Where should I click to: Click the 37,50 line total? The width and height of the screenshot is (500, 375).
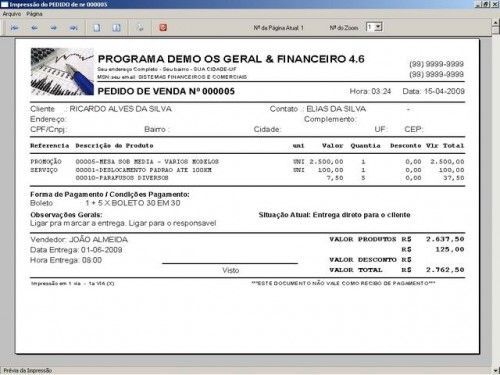(x=454, y=178)
